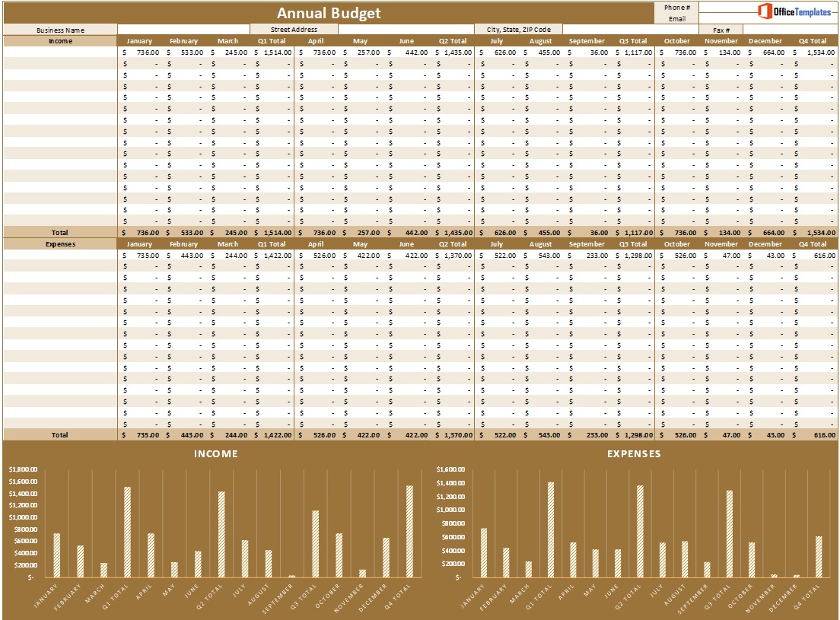This screenshot has width=840, height=620.
Task: Click the NOVEMBER axis label in Income chart
Action: (x=348, y=598)
